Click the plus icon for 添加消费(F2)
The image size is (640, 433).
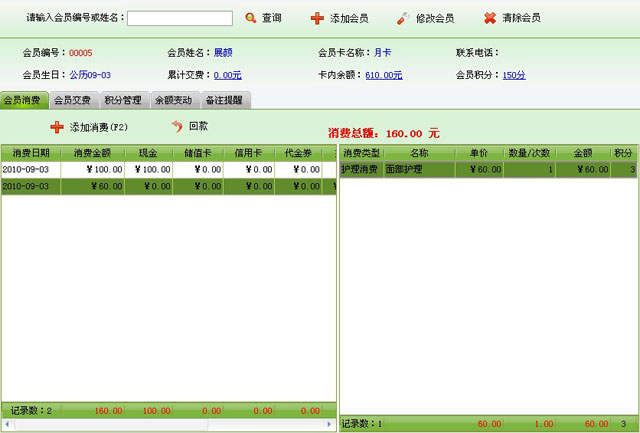click(57, 127)
